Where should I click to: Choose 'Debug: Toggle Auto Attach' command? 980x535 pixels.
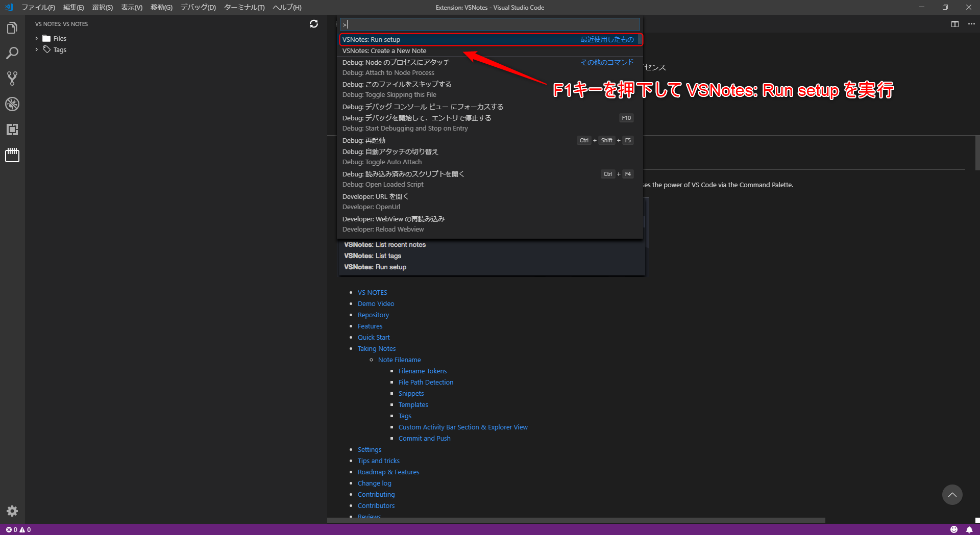point(490,157)
